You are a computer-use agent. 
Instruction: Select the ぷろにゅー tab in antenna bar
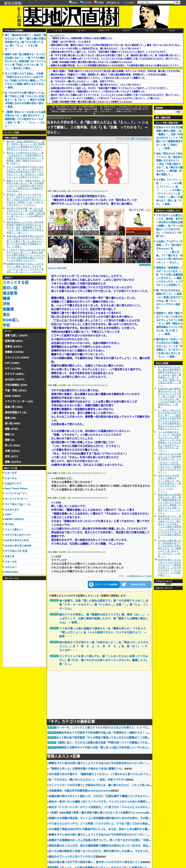[x=126, y=30]
